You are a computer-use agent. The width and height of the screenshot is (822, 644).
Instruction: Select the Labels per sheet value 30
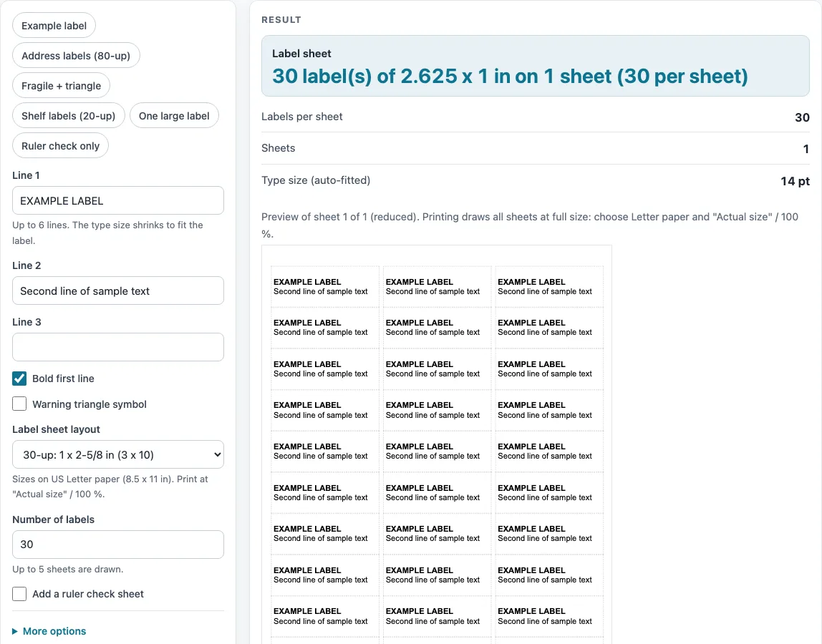[802, 117]
